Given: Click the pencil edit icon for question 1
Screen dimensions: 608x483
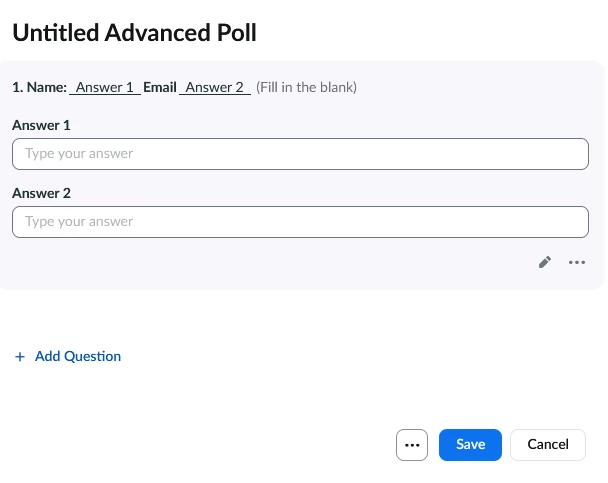Looking at the screenshot, I should click(545, 262).
